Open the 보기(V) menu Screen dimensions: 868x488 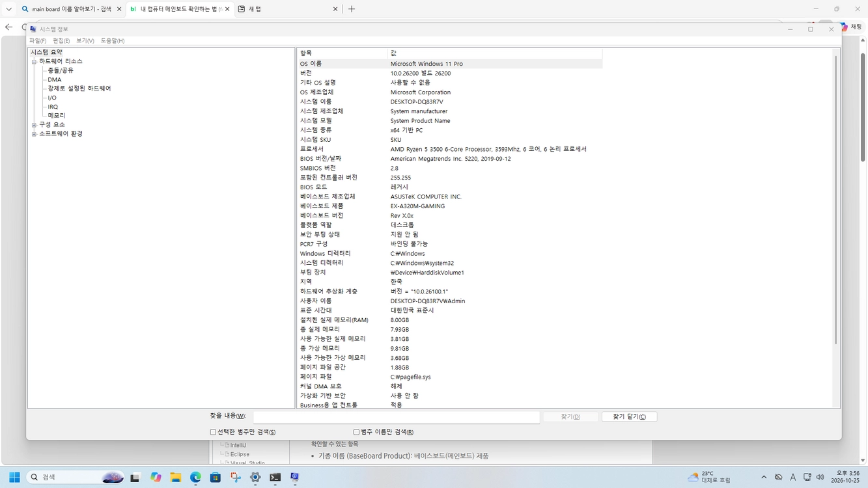[85, 41]
